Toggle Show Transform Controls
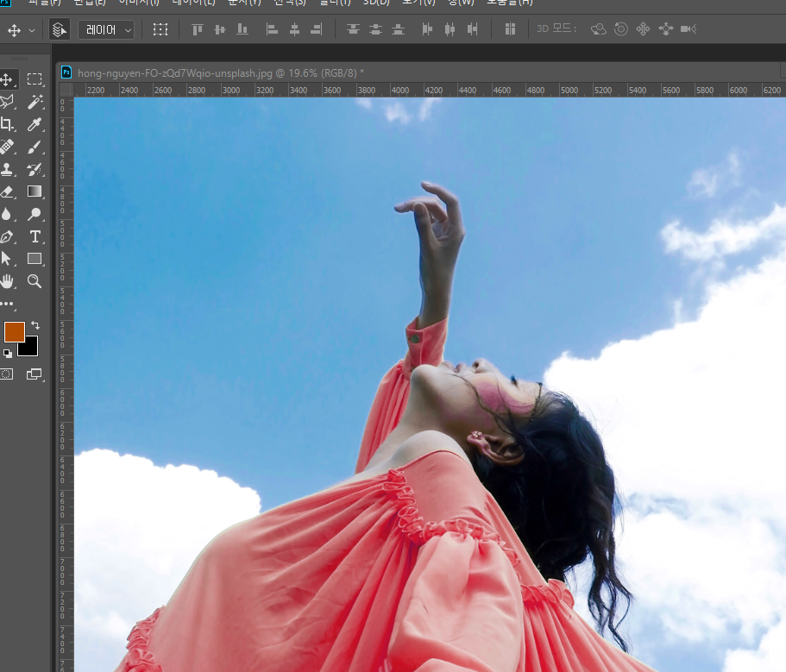786x672 pixels. pos(160,29)
